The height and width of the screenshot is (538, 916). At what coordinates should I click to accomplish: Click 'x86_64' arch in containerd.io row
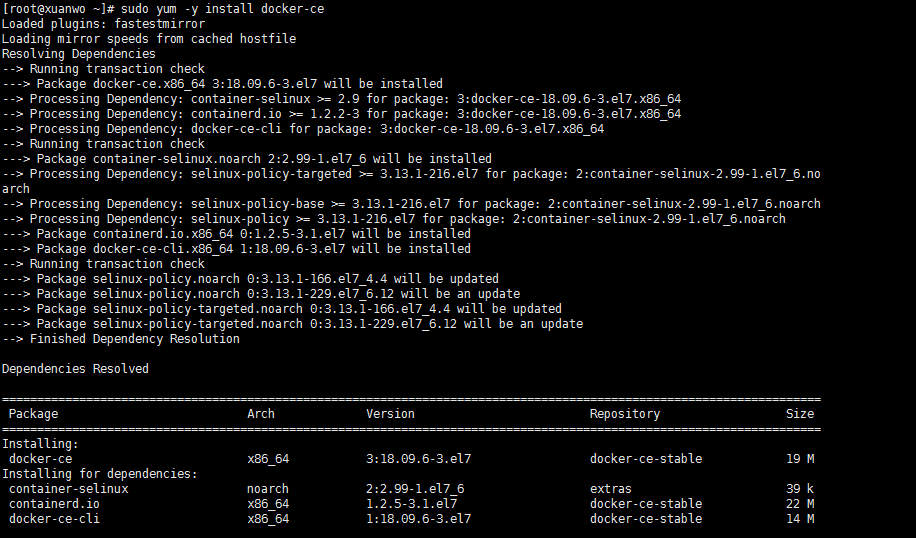pos(268,504)
